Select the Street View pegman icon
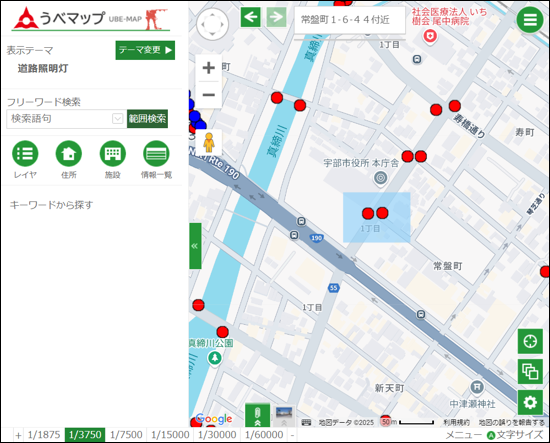 [x=209, y=142]
